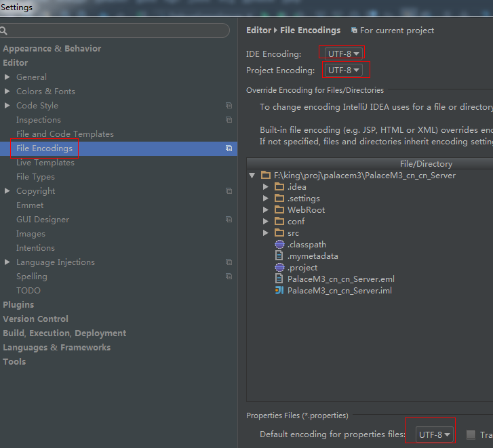
Task: Open the Version Control category
Action: [x=35, y=319]
